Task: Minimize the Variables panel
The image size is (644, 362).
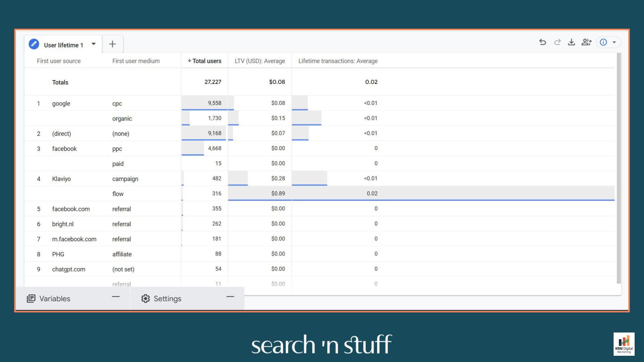Action: [116, 296]
